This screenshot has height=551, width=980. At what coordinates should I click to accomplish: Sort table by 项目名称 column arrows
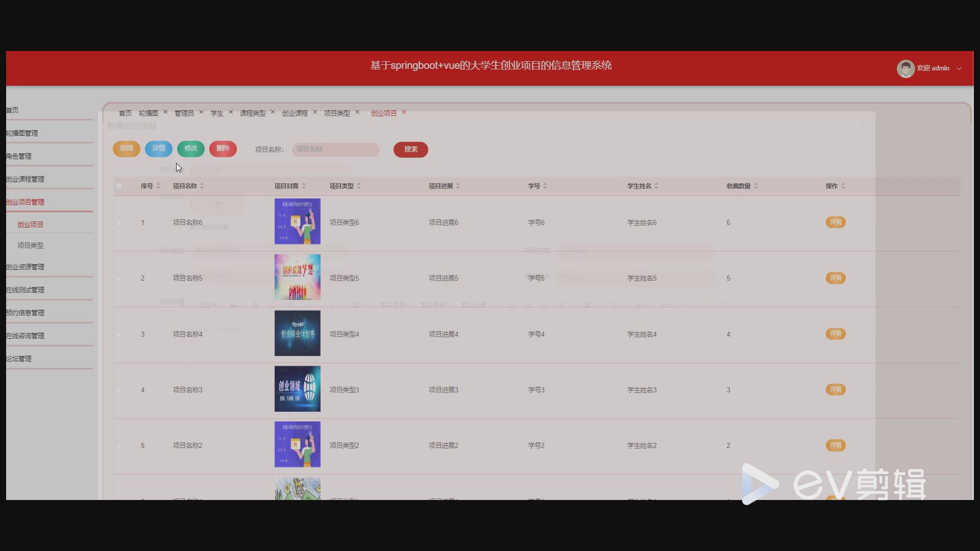(x=202, y=186)
